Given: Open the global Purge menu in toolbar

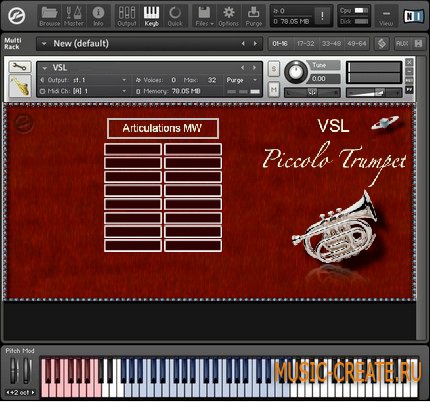Looking at the screenshot, I should point(254,16).
